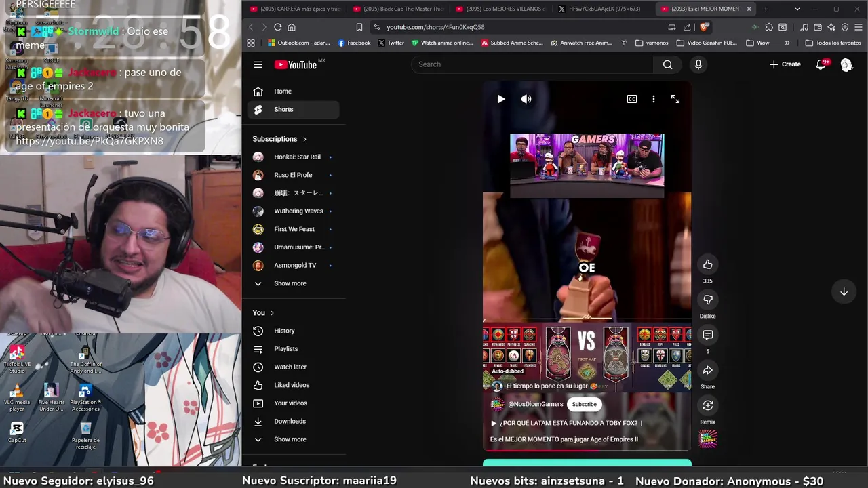Open the sound thumbnail under Remix
Viewport: 868px width, 488px height.
coord(707,439)
